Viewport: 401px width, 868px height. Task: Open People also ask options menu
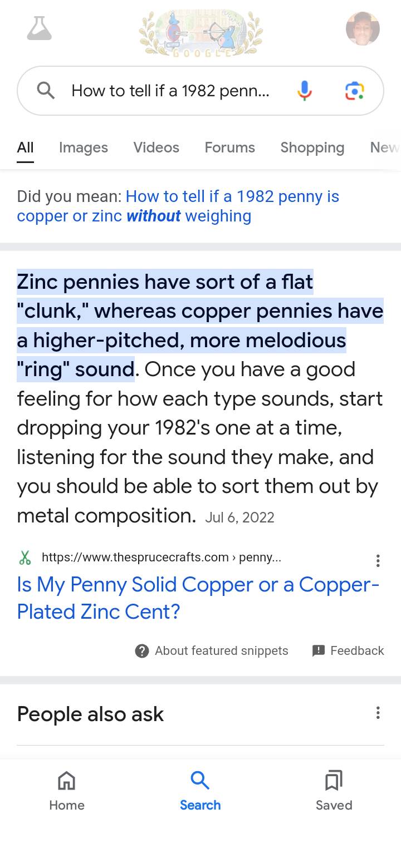coord(378,713)
